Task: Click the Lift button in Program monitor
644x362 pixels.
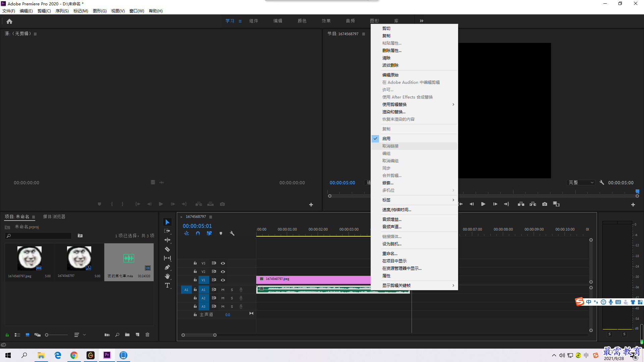Action: pos(521,204)
